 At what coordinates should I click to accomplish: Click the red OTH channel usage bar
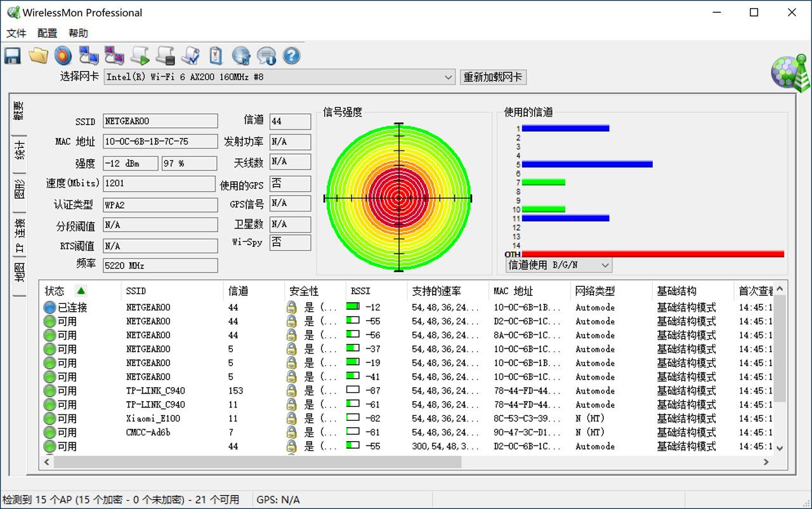(653, 254)
